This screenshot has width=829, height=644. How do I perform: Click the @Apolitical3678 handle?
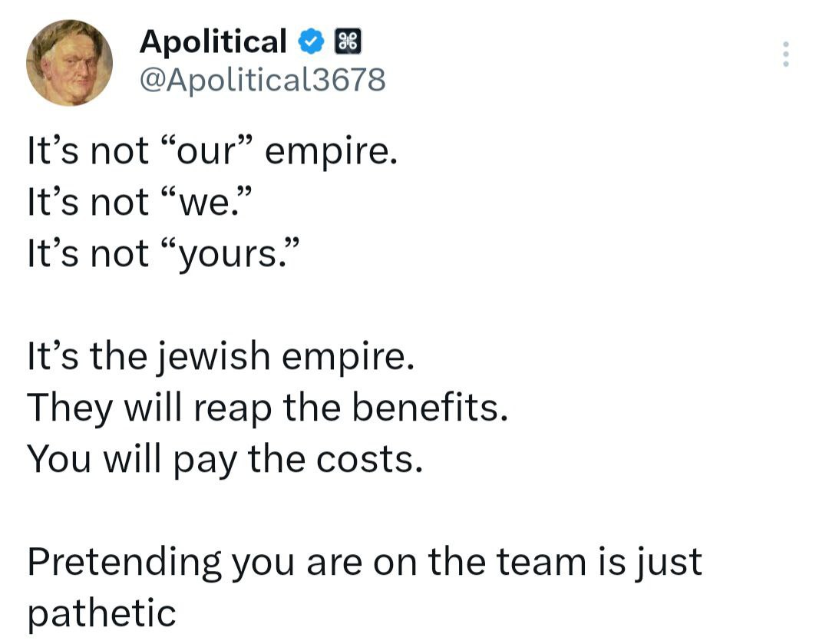pyautogui.click(x=262, y=79)
